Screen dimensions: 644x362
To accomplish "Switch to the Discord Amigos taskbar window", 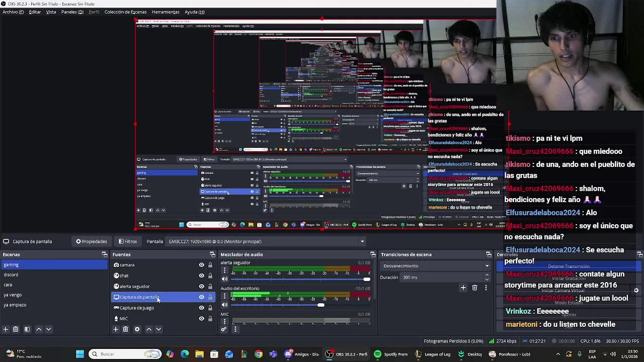I will [x=302, y=354].
